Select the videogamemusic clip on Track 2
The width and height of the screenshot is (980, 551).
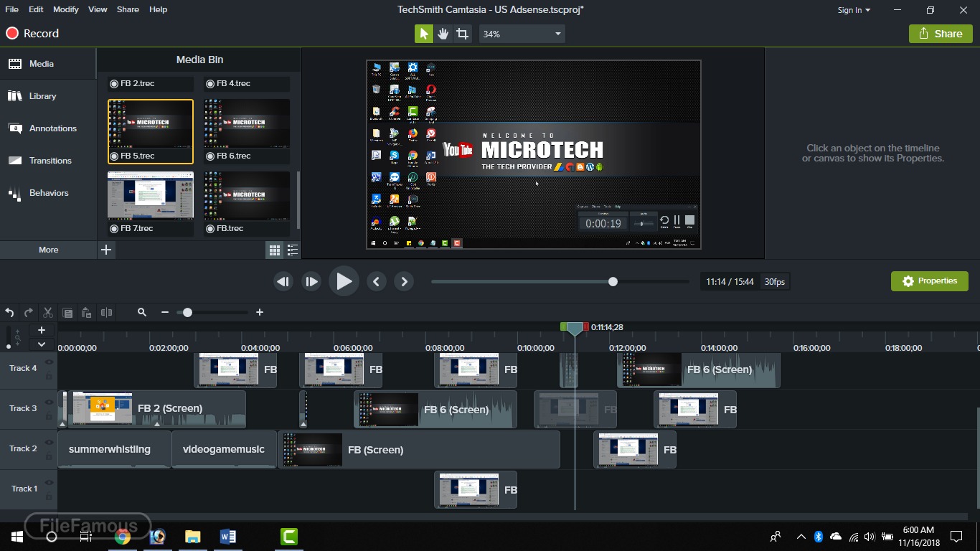click(x=225, y=450)
